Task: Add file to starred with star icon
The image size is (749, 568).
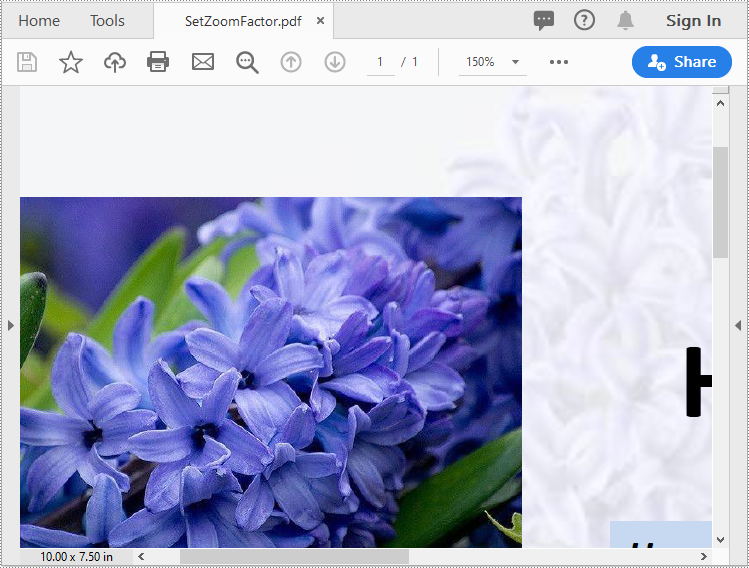Action: click(71, 62)
